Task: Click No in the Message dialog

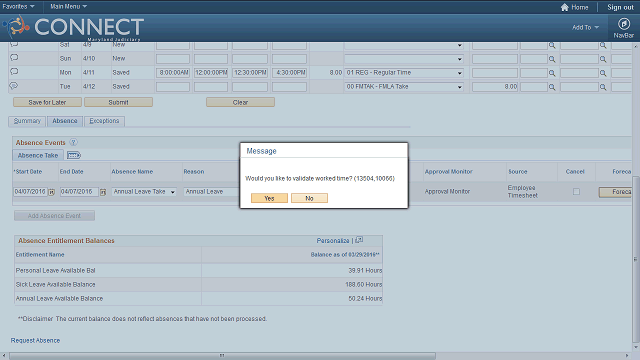Action: pos(309,198)
